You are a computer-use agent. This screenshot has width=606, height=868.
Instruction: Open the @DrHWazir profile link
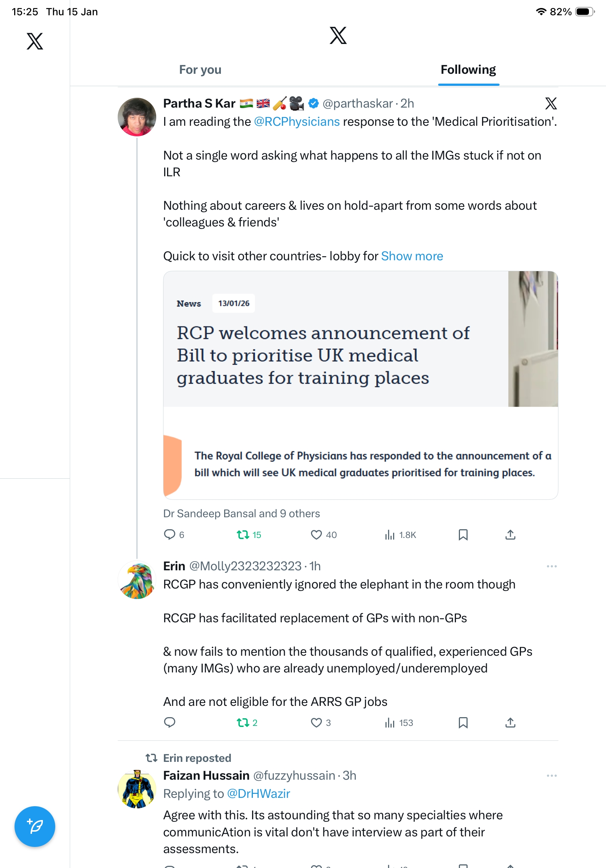coord(259,793)
